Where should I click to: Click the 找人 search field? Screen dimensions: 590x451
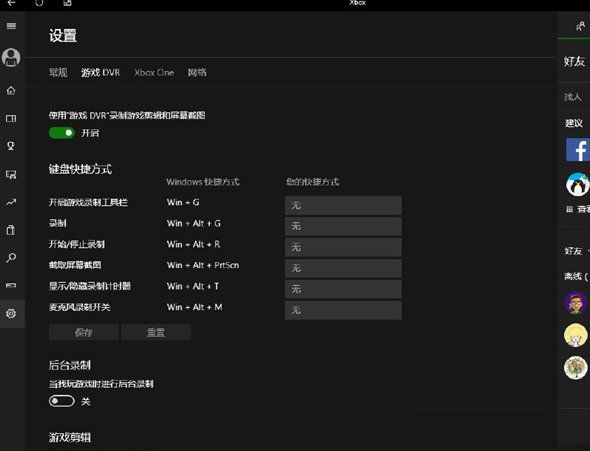coord(574,97)
